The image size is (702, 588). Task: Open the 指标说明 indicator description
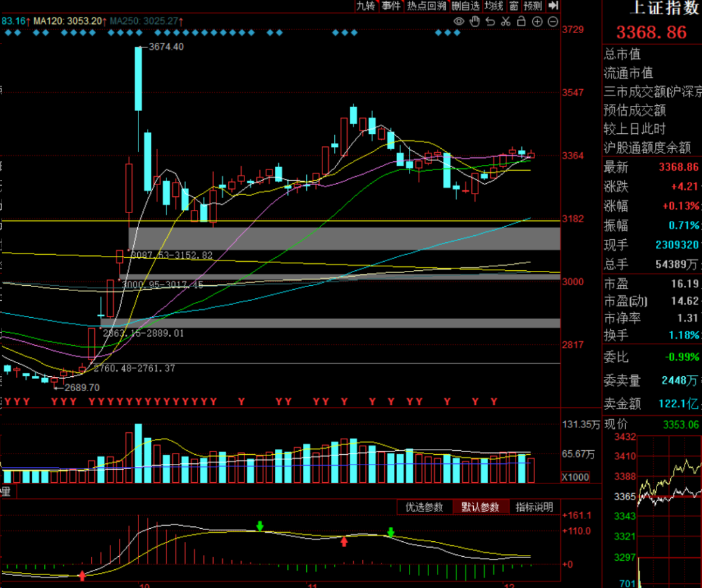(x=534, y=507)
